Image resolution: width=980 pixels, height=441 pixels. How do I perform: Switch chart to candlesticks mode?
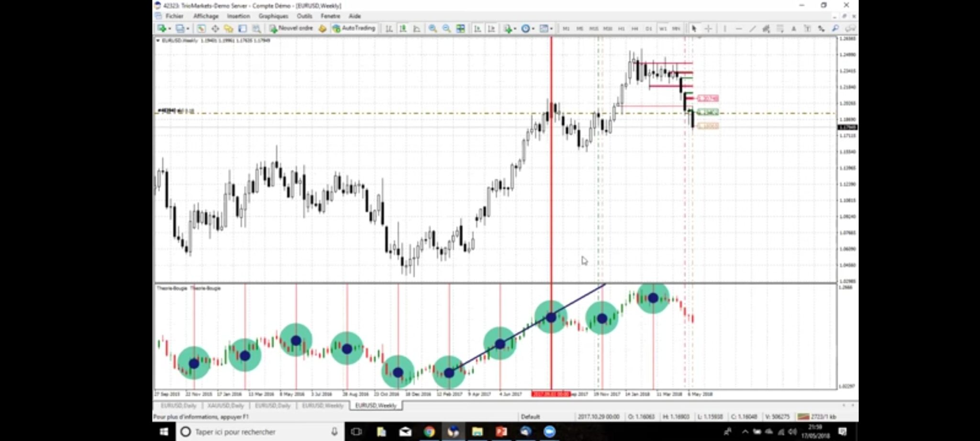(403, 29)
